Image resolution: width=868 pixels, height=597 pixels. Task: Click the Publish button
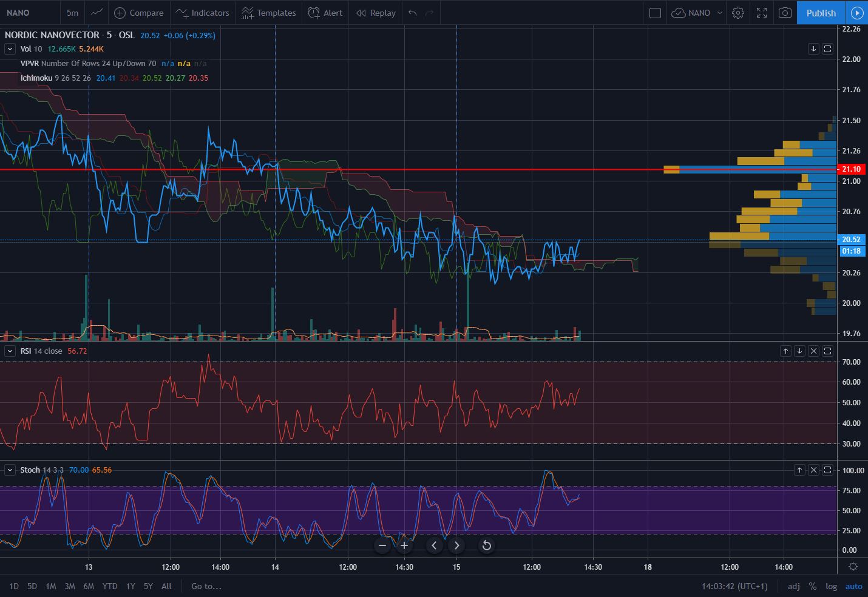[x=821, y=12]
